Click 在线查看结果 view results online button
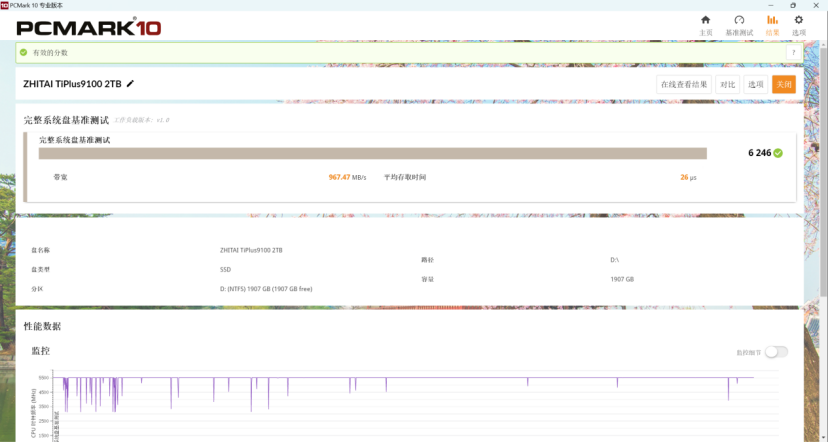Viewport: 828px width, 442px height. tap(684, 84)
